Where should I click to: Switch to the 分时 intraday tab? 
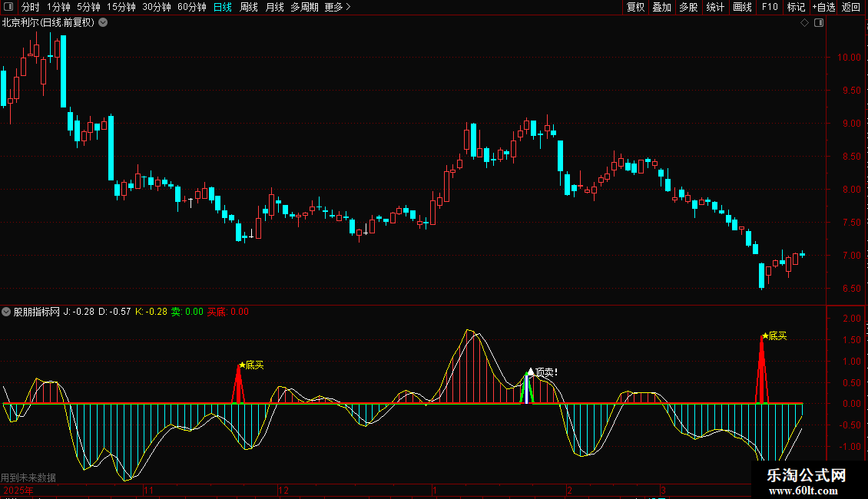click(30, 7)
